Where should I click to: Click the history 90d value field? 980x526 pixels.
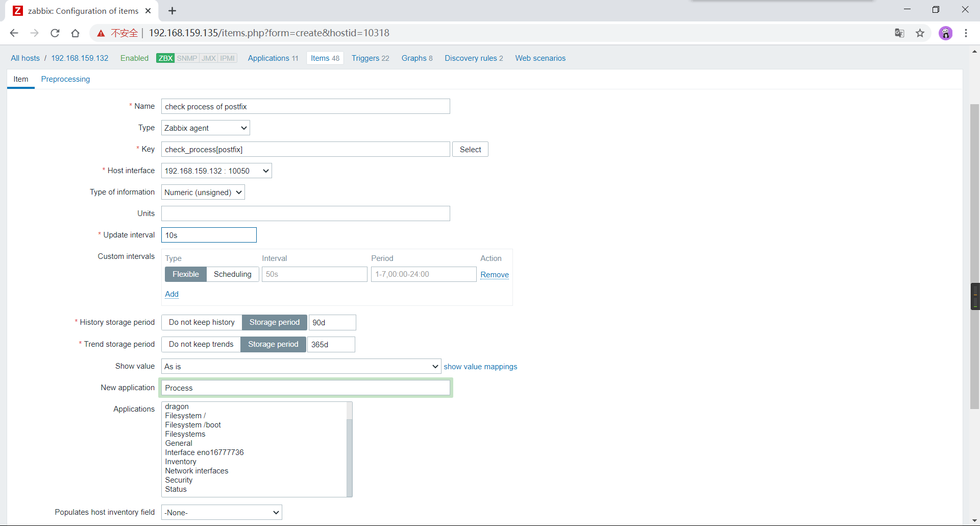[332, 323]
